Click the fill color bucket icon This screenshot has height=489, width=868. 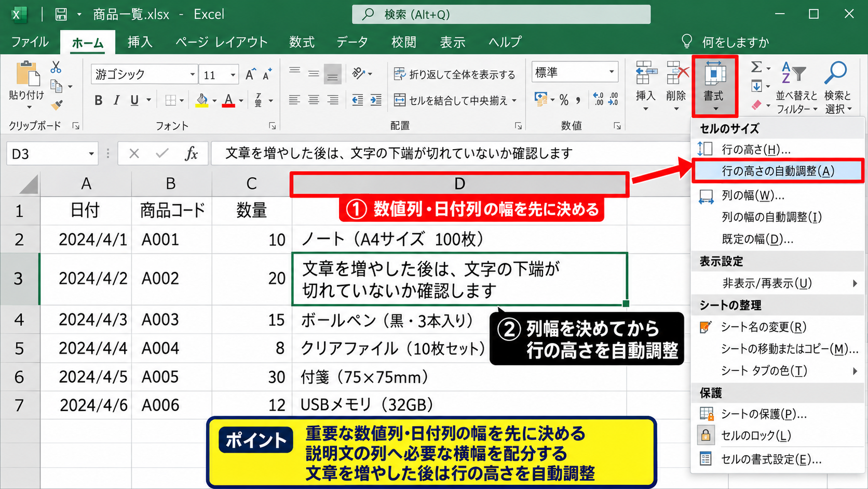point(201,100)
